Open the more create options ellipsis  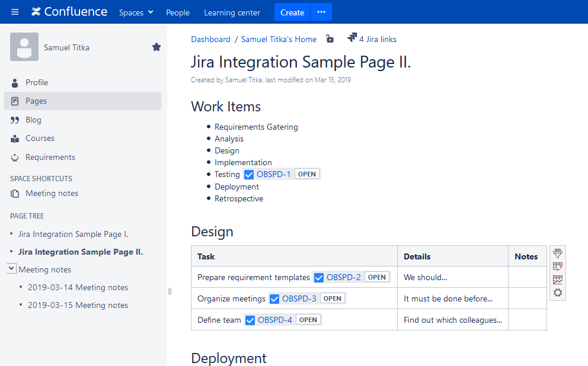click(x=321, y=12)
